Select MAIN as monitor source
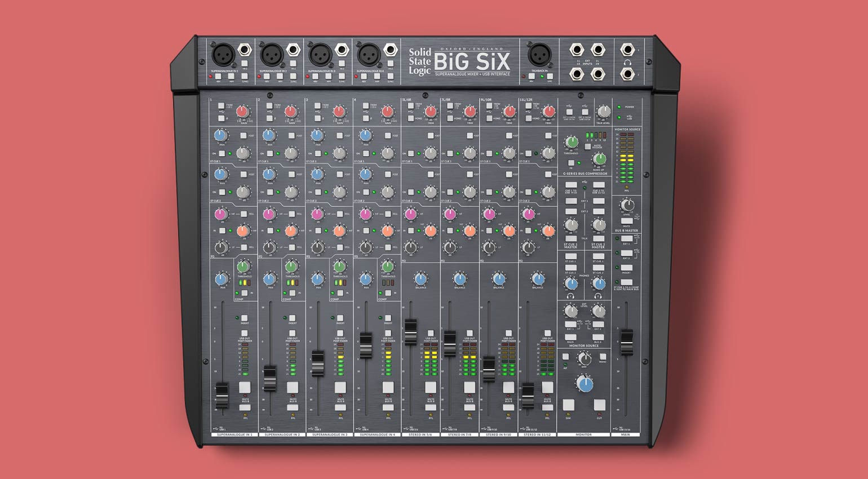Image resolution: width=868 pixels, height=479 pixels. click(571, 338)
